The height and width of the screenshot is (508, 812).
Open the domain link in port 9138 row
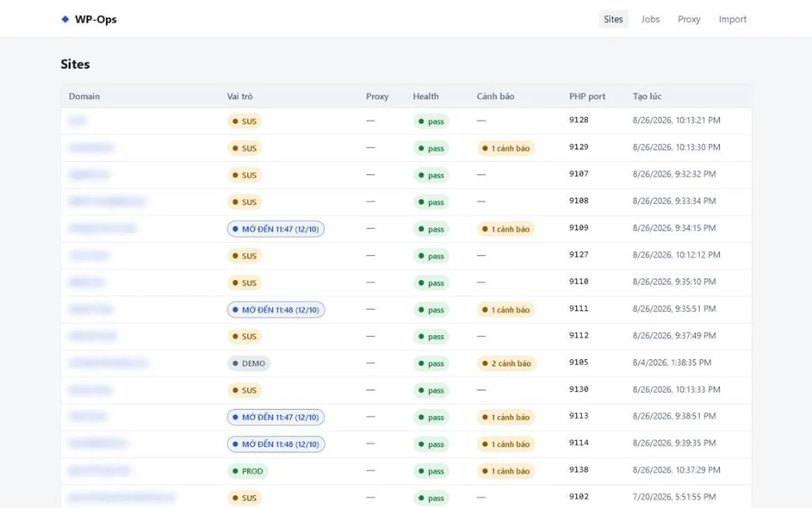[x=100, y=470]
